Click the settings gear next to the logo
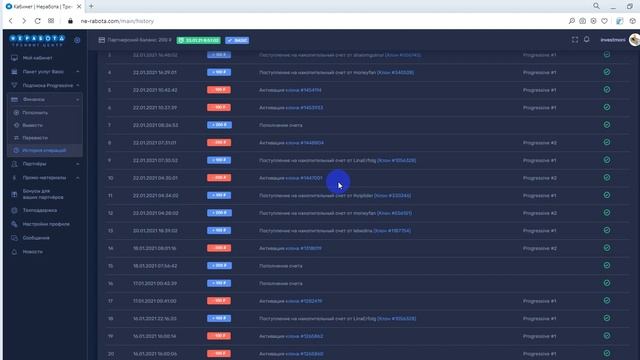This screenshot has height=360, width=640. [x=77, y=40]
